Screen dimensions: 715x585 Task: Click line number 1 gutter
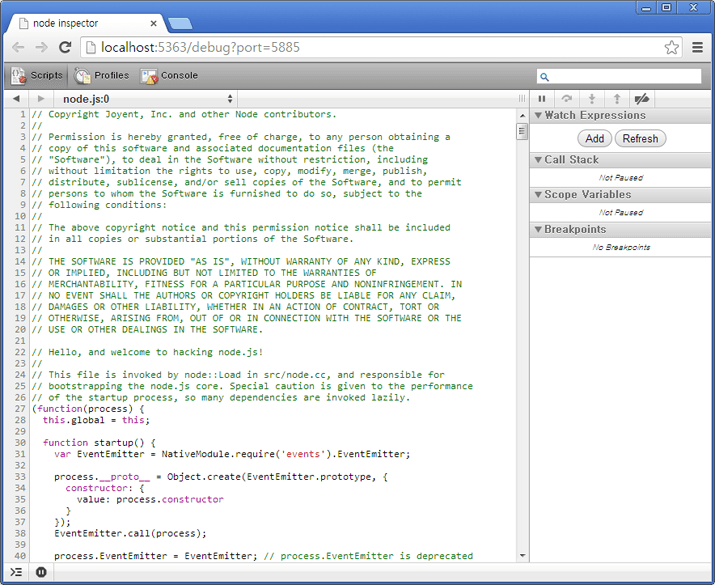(x=22, y=114)
